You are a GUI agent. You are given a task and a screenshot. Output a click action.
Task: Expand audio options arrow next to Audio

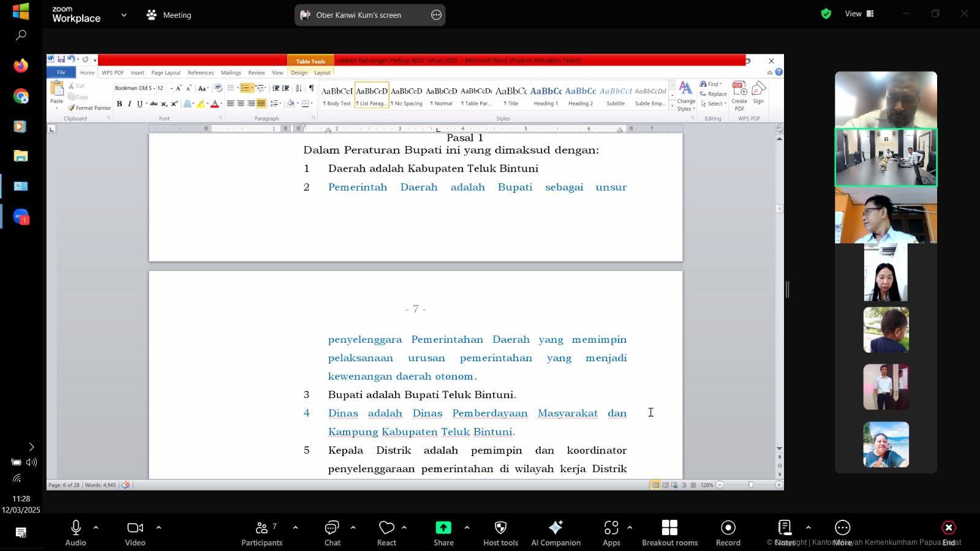click(96, 527)
